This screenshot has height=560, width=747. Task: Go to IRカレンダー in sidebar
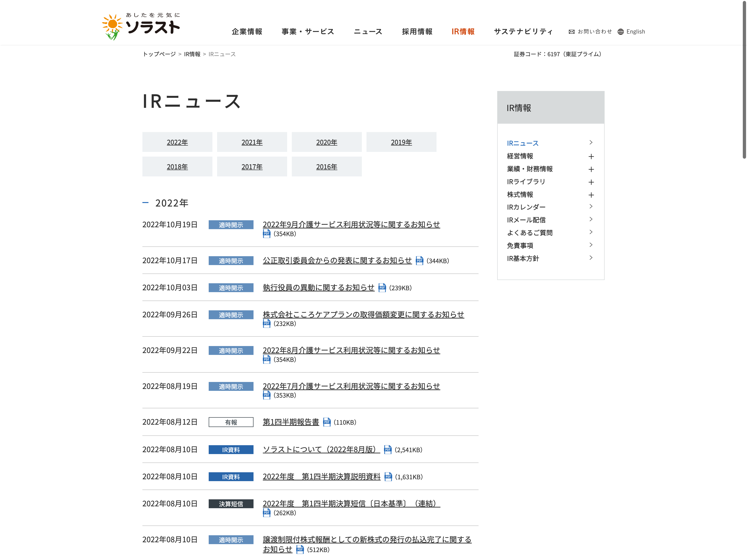(x=526, y=207)
